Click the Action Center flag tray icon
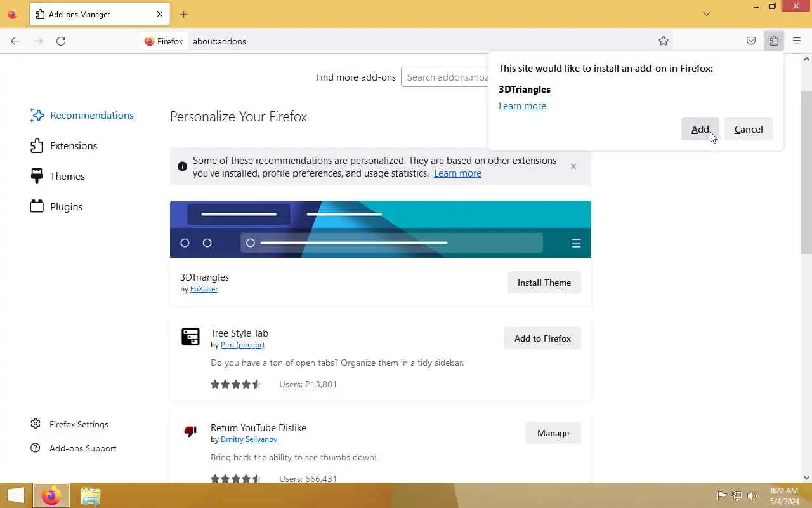 [721, 496]
